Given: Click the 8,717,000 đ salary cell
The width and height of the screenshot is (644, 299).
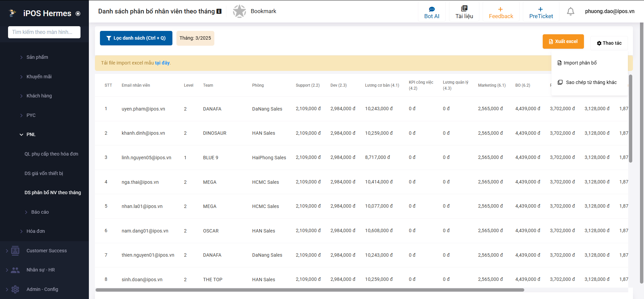Looking at the screenshot, I should point(377,157).
